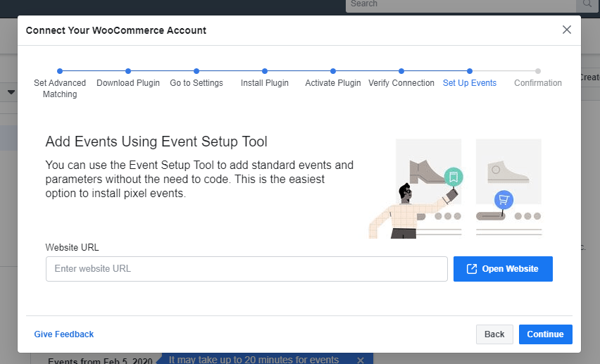
Task: Click the 'Add Events Using Event Setup Tool' heading
Action: 156,142
